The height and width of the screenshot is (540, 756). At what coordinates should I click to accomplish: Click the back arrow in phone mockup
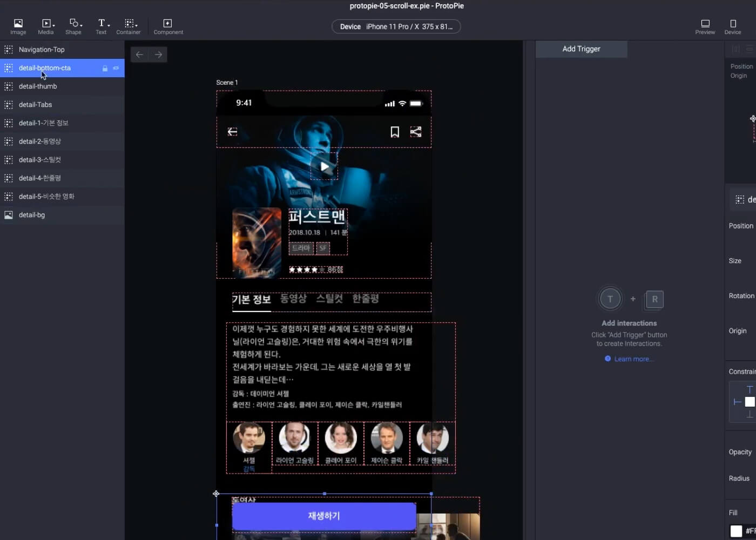tap(232, 132)
